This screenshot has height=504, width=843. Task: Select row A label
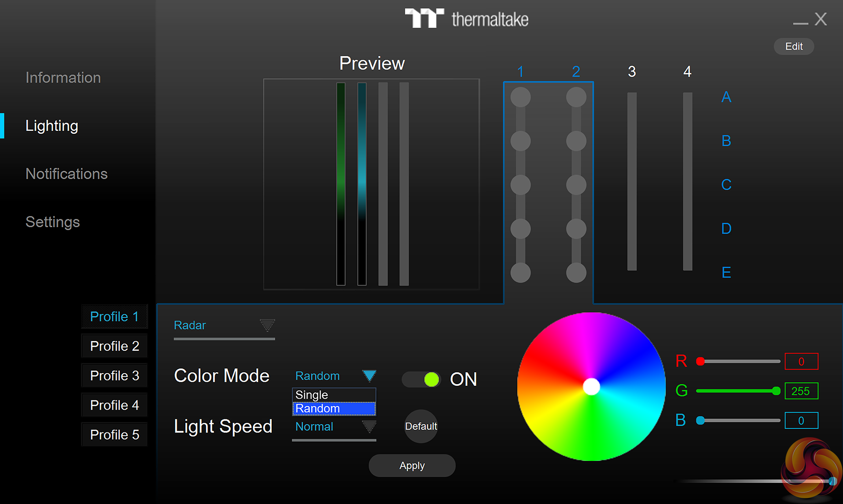[x=726, y=97]
